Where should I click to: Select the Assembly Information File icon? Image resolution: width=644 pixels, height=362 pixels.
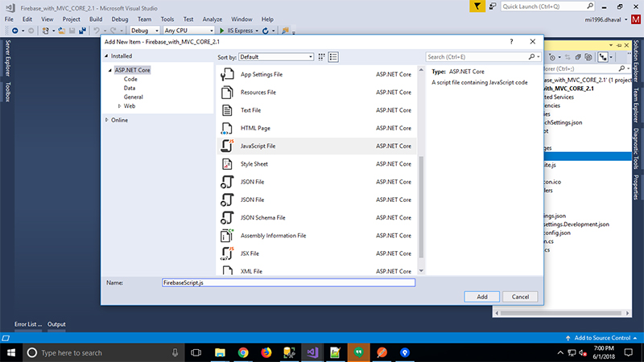pyautogui.click(x=226, y=236)
